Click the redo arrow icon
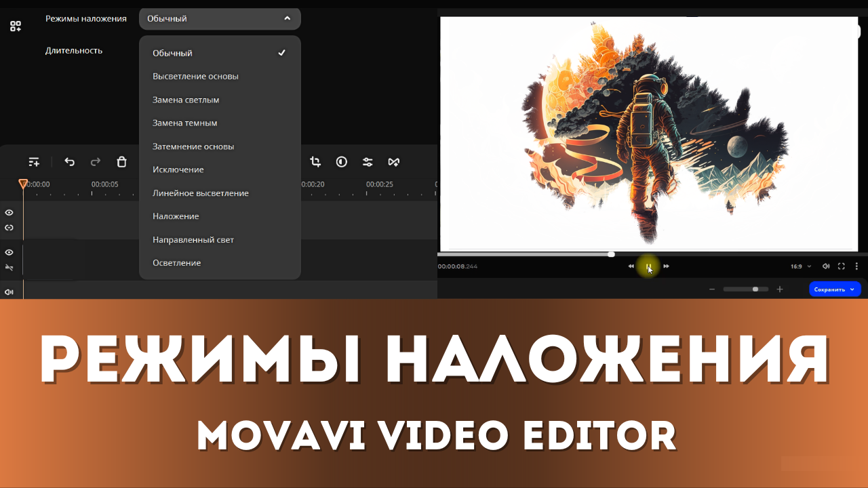The width and height of the screenshot is (868, 488). pyautogui.click(x=96, y=162)
